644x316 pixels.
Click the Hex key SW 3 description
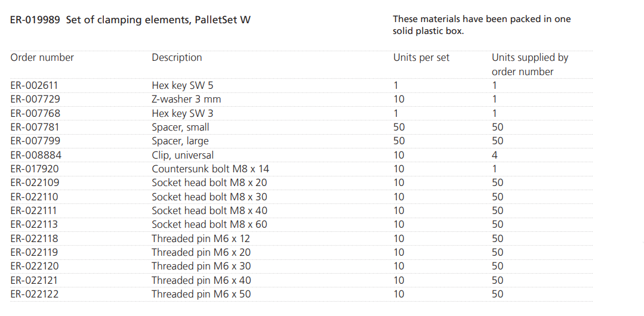coord(183,113)
